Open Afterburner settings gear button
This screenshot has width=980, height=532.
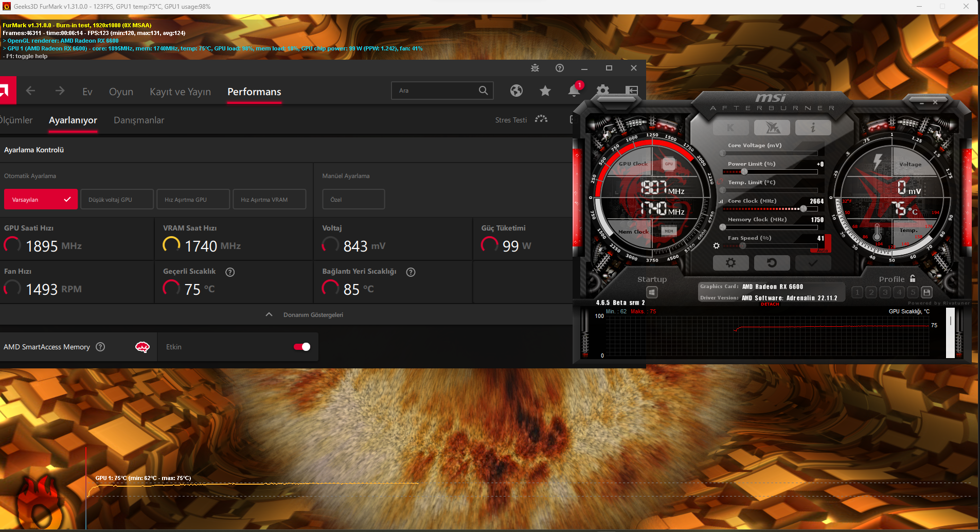pos(730,263)
